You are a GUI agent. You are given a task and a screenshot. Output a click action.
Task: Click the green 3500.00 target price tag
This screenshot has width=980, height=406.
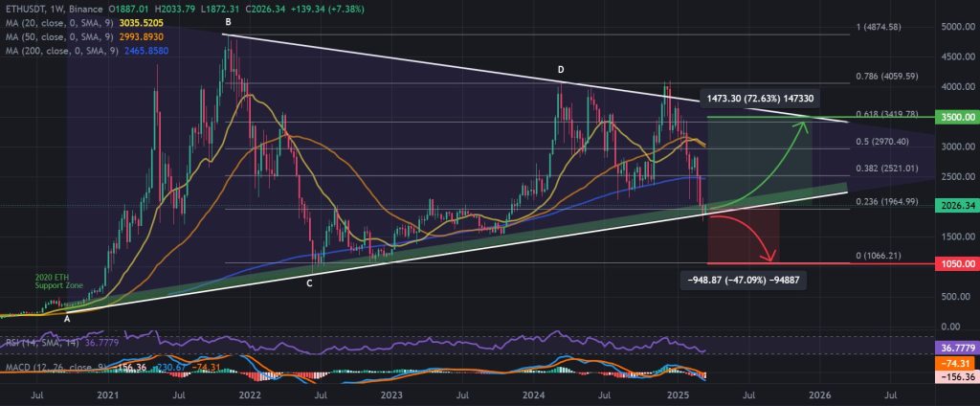[957, 117]
